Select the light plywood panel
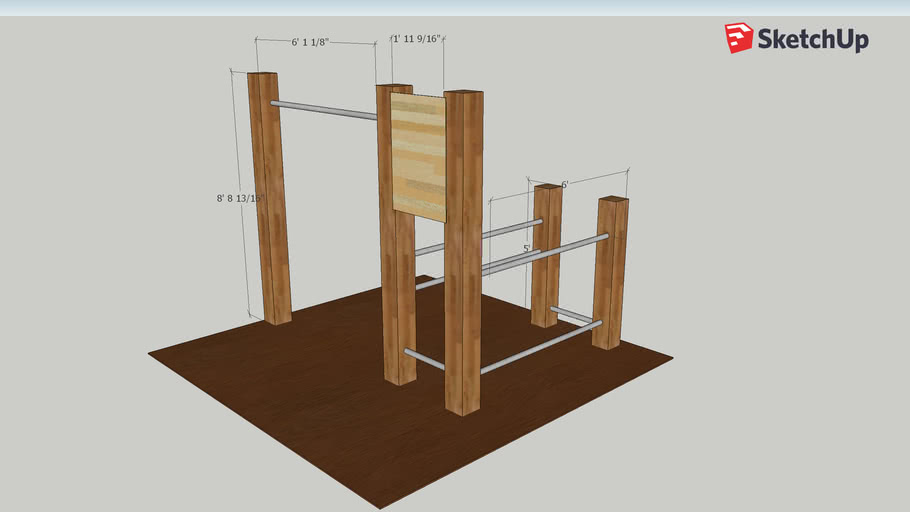 (x=419, y=155)
